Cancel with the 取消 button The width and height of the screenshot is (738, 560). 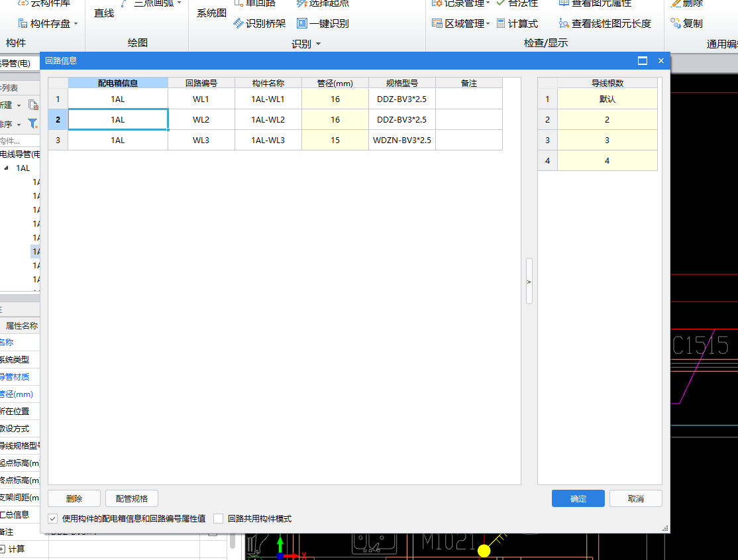click(636, 498)
